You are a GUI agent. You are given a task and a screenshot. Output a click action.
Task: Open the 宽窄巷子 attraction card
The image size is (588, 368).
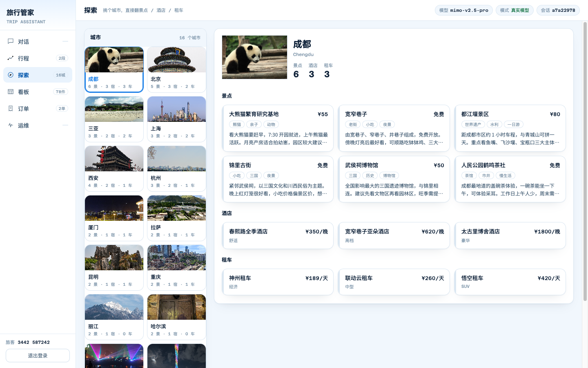coord(394,128)
